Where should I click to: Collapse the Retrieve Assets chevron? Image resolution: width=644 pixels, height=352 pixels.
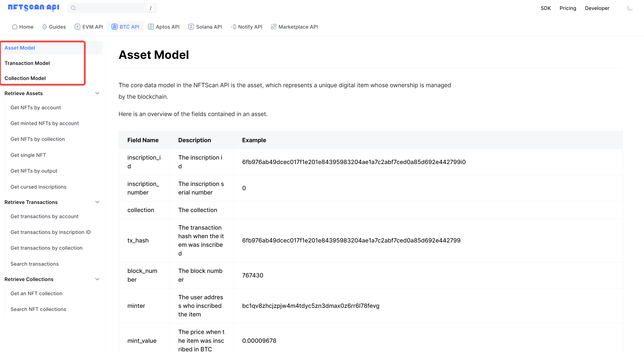[x=97, y=93]
